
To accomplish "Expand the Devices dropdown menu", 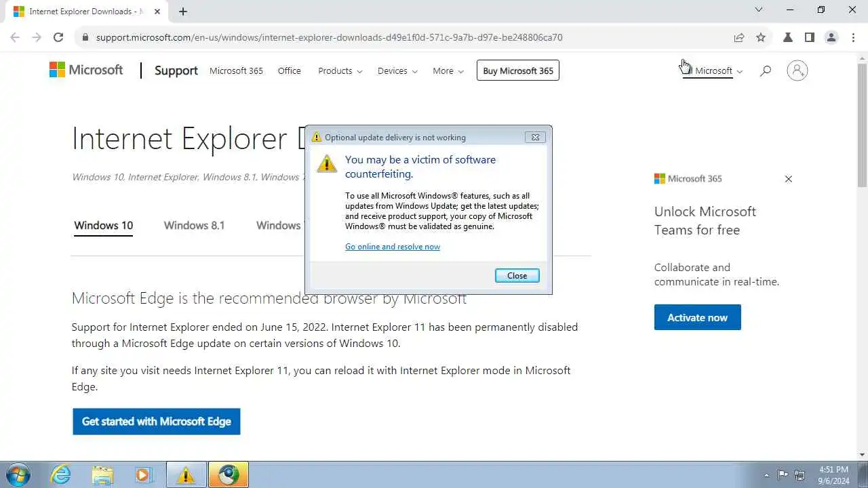I will click(397, 70).
